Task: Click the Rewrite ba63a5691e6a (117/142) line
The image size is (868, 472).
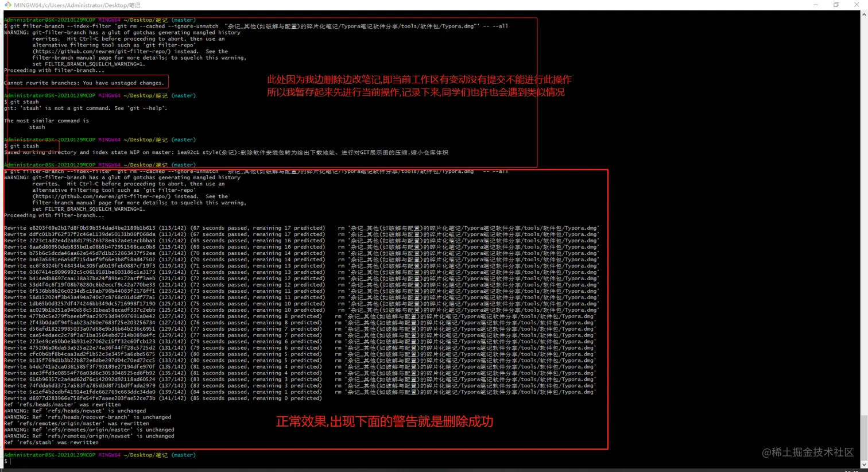Action: [x=302, y=260]
